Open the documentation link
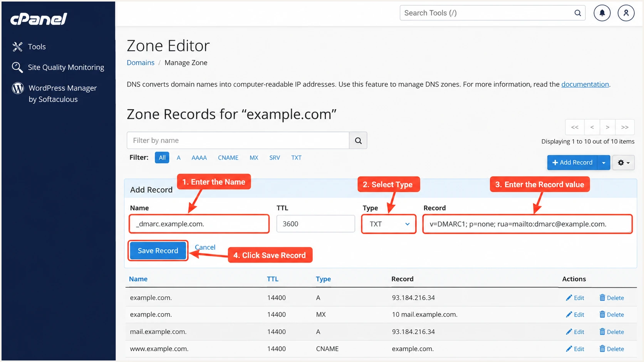644x362 pixels. (x=585, y=84)
